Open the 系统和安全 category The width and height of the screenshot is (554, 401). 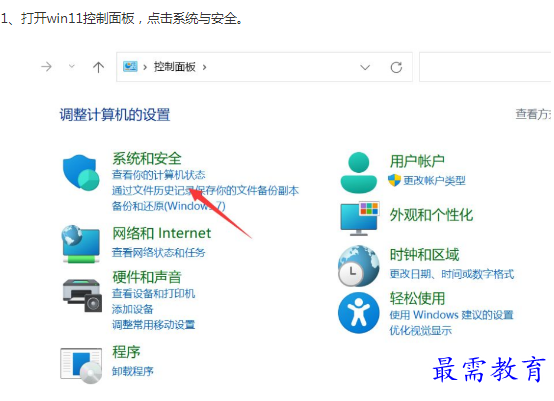(x=147, y=158)
